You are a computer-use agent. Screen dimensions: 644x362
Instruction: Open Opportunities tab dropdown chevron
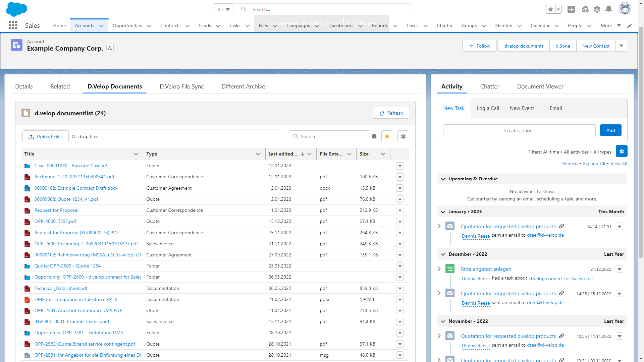pyautogui.click(x=149, y=26)
